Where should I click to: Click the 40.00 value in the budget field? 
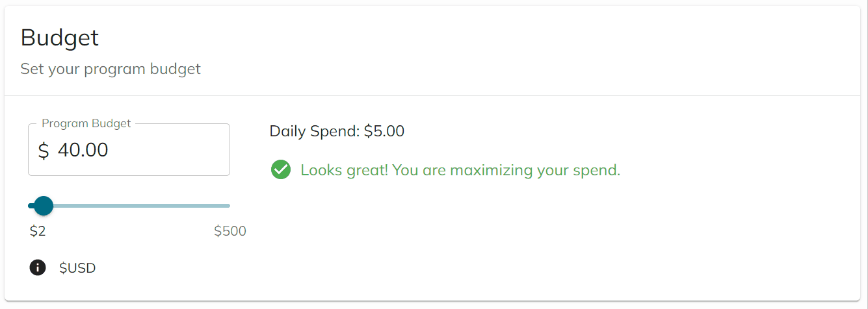83,151
